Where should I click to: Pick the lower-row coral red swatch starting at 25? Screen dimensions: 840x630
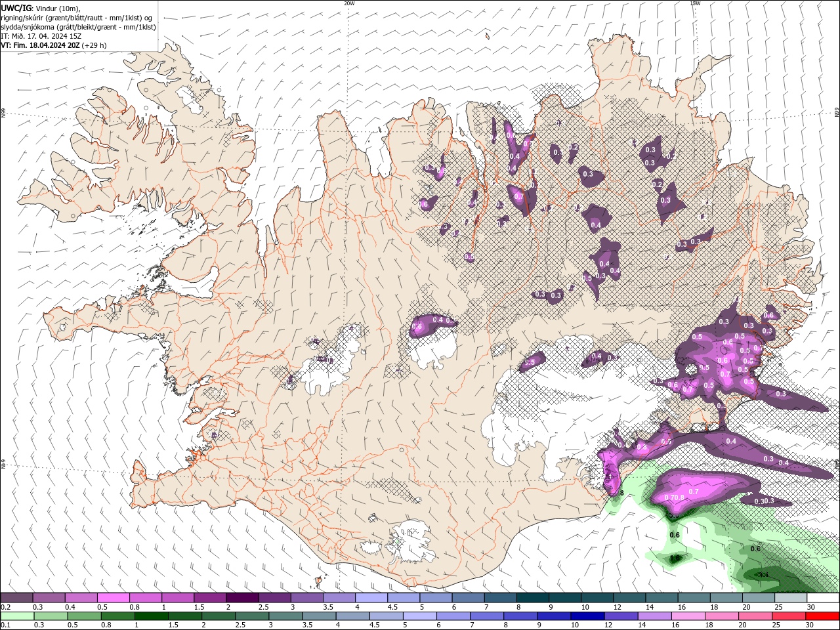coord(789,616)
